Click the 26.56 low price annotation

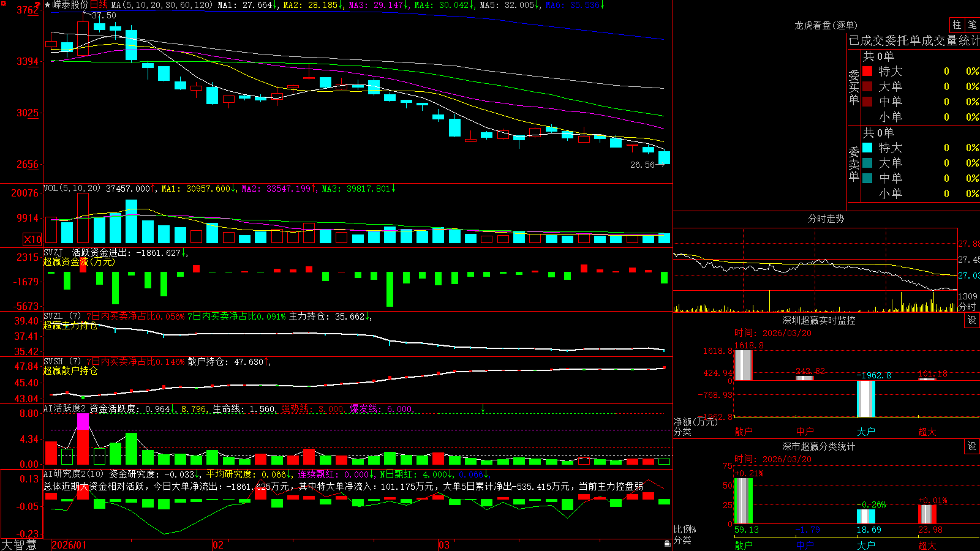click(x=643, y=165)
